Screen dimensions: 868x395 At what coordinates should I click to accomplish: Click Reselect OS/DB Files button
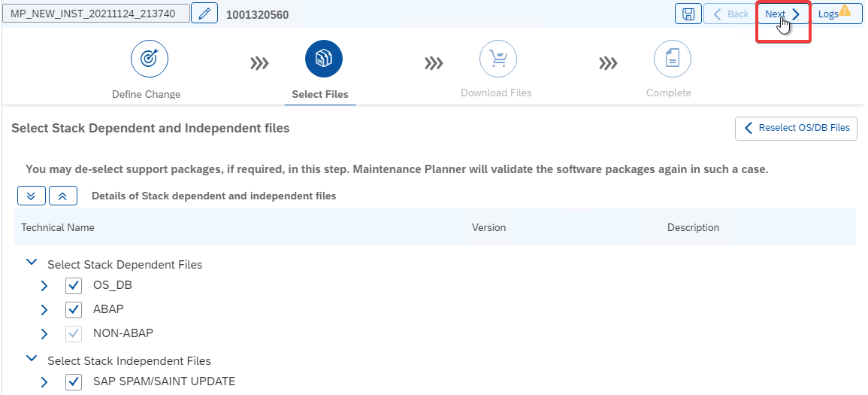(x=796, y=128)
